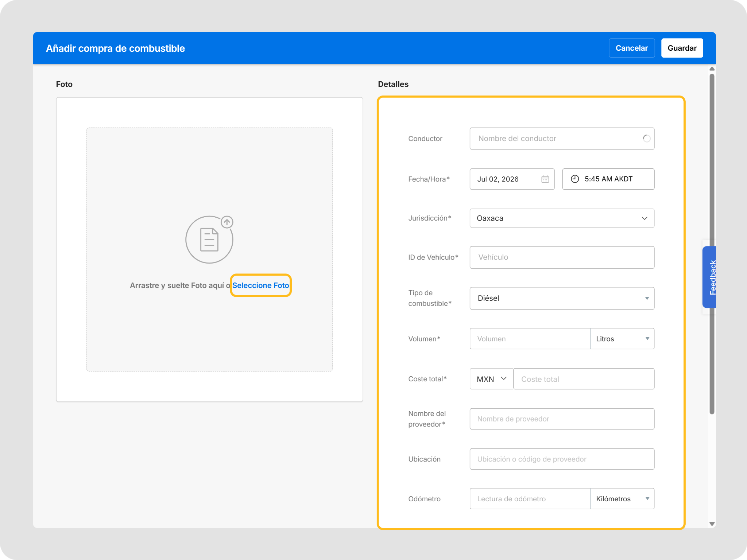Click the 'Coste total*' field label
This screenshot has width=747, height=560.
(x=427, y=379)
